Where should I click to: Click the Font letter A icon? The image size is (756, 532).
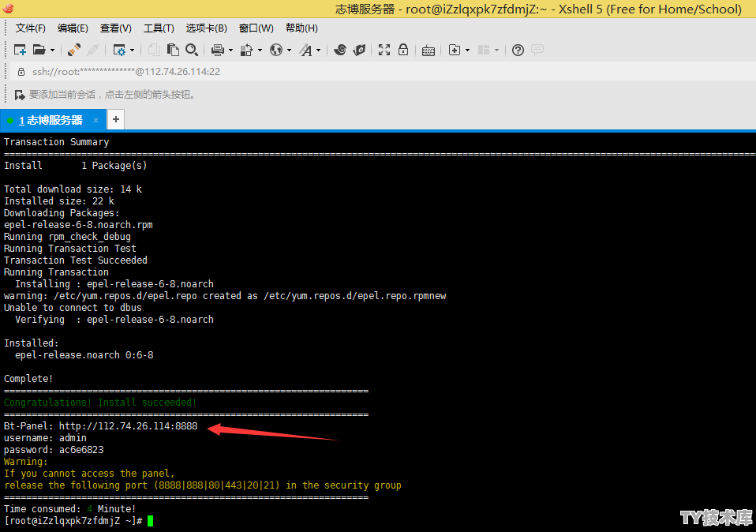(x=305, y=50)
